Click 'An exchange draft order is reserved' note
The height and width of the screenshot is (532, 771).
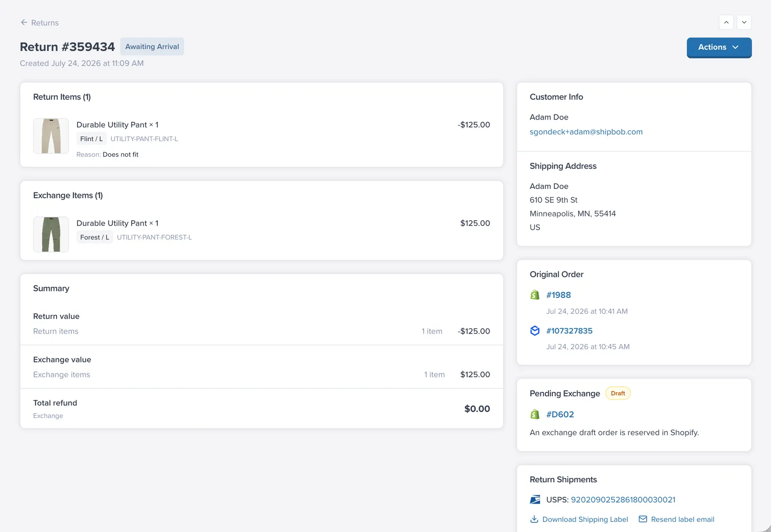coord(614,433)
